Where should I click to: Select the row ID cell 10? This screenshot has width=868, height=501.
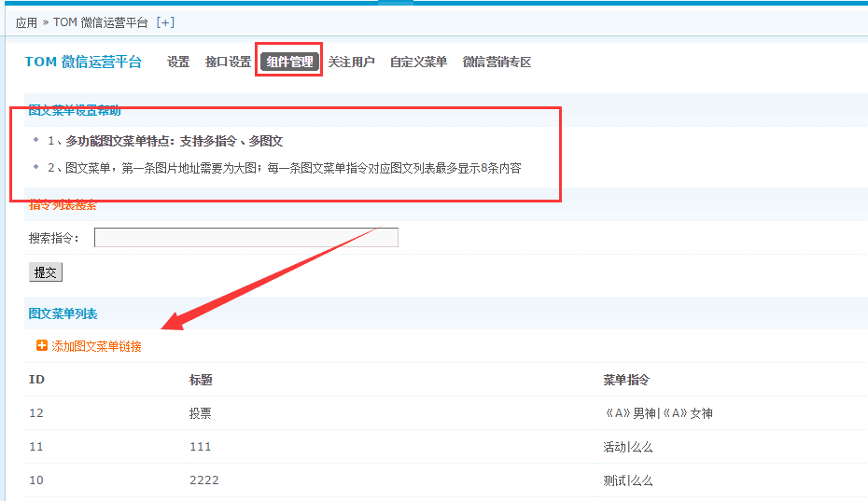[36, 480]
